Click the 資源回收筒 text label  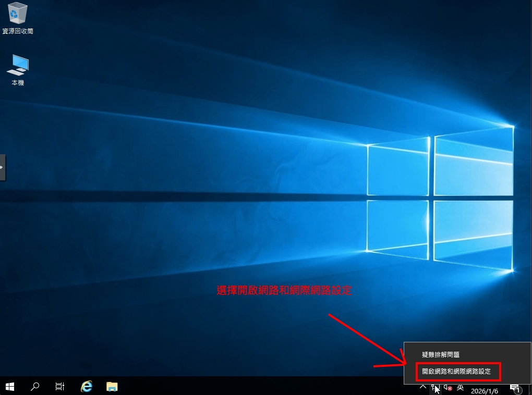(x=18, y=31)
